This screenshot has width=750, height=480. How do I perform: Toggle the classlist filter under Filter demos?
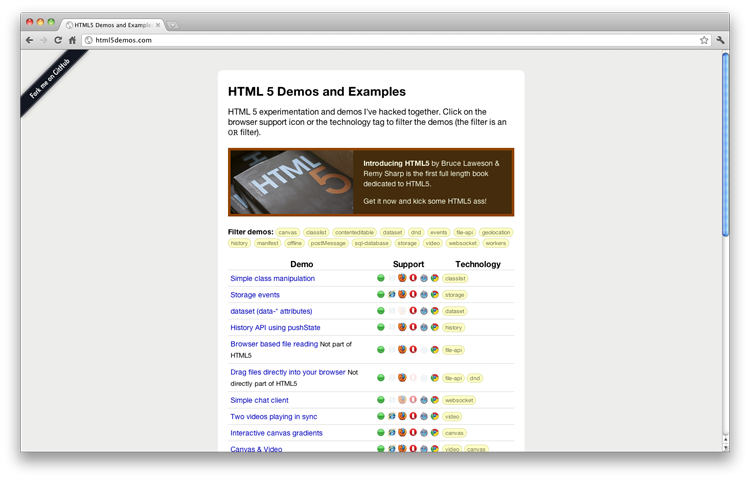(316, 232)
